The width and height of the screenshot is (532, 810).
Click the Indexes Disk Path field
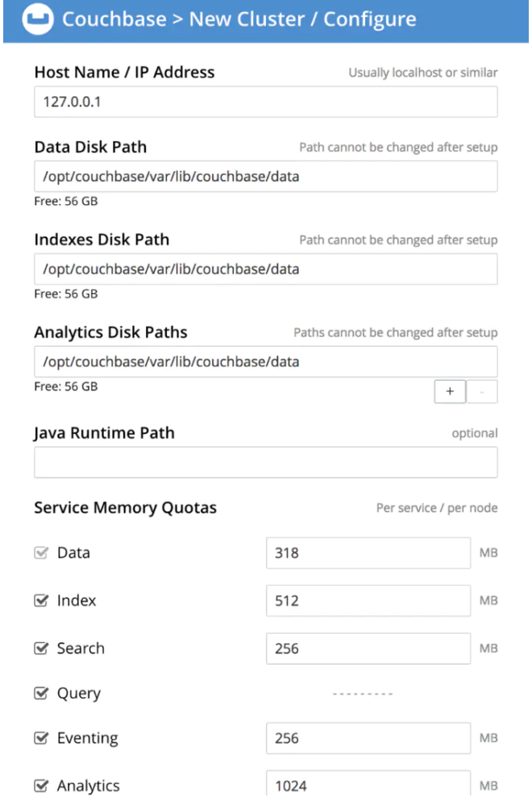click(x=265, y=269)
